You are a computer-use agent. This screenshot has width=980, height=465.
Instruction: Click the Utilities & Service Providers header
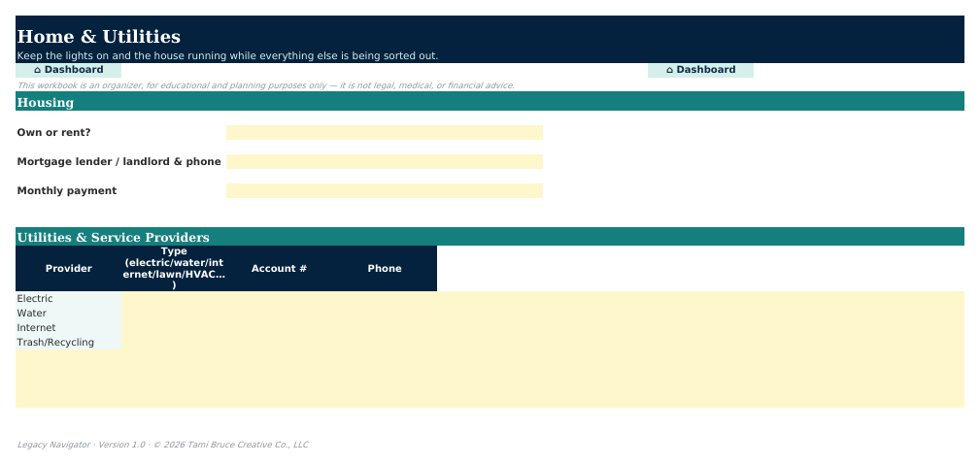coord(490,236)
